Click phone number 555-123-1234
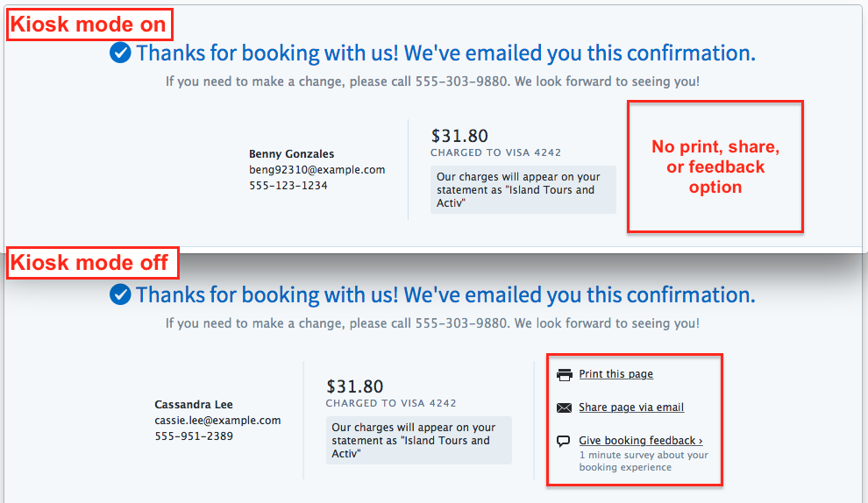The image size is (868, 503). click(x=288, y=186)
